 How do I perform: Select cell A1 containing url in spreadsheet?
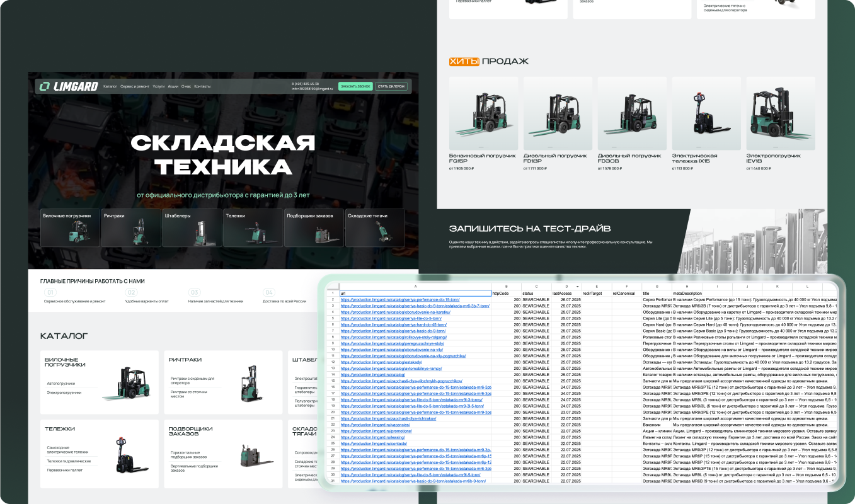[415, 293]
